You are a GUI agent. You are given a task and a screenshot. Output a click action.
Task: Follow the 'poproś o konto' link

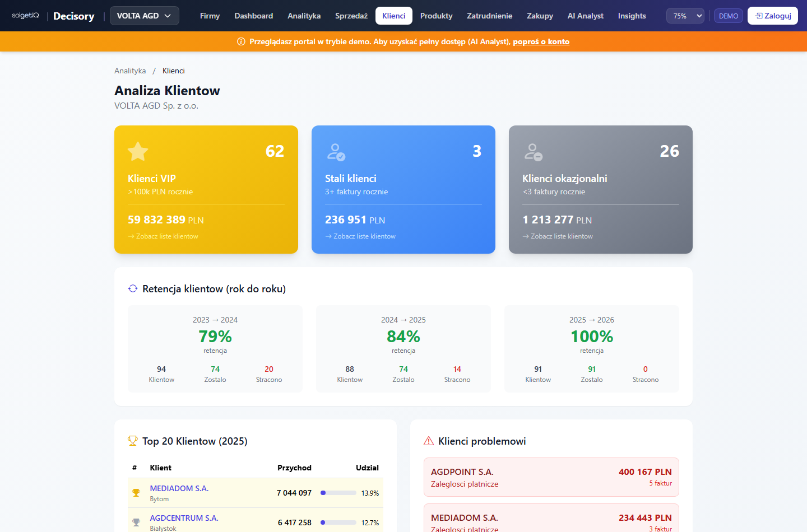[541, 41]
